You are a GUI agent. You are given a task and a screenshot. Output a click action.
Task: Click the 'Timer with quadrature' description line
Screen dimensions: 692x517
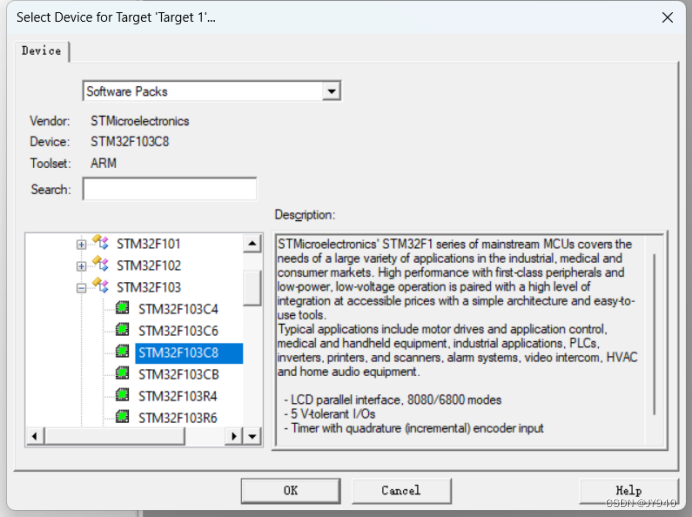click(x=414, y=428)
